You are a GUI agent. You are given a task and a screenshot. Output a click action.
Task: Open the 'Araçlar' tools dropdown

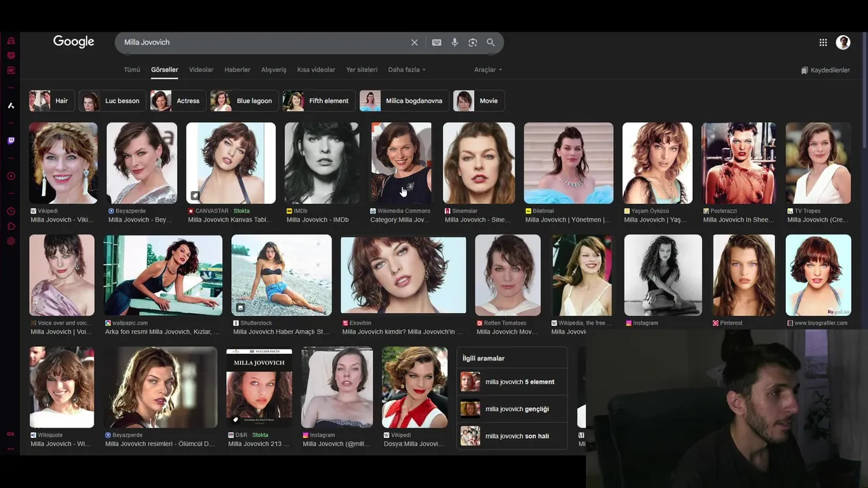pyautogui.click(x=488, y=70)
